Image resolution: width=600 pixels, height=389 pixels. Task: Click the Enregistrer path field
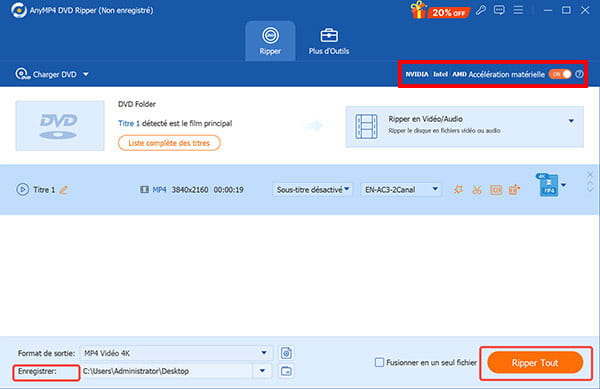point(167,371)
